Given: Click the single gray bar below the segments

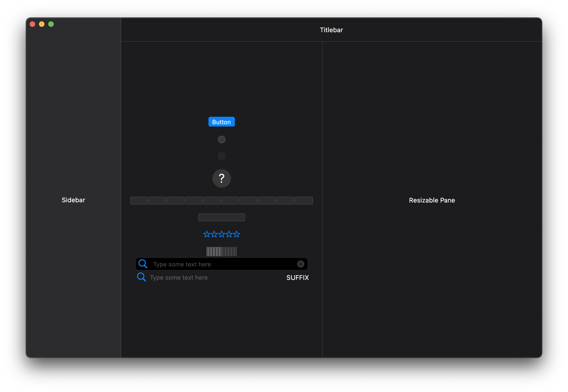Looking at the screenshot, I should (x=221, y=217).
